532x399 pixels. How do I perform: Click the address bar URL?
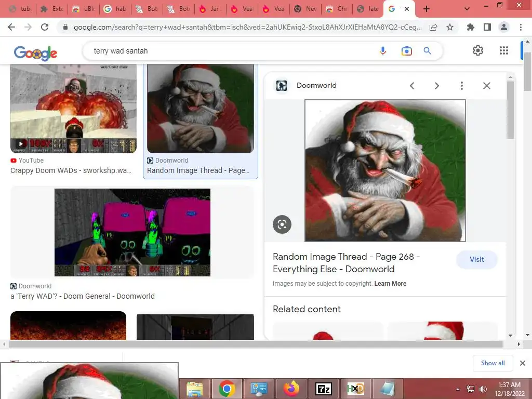pos(248,27)
